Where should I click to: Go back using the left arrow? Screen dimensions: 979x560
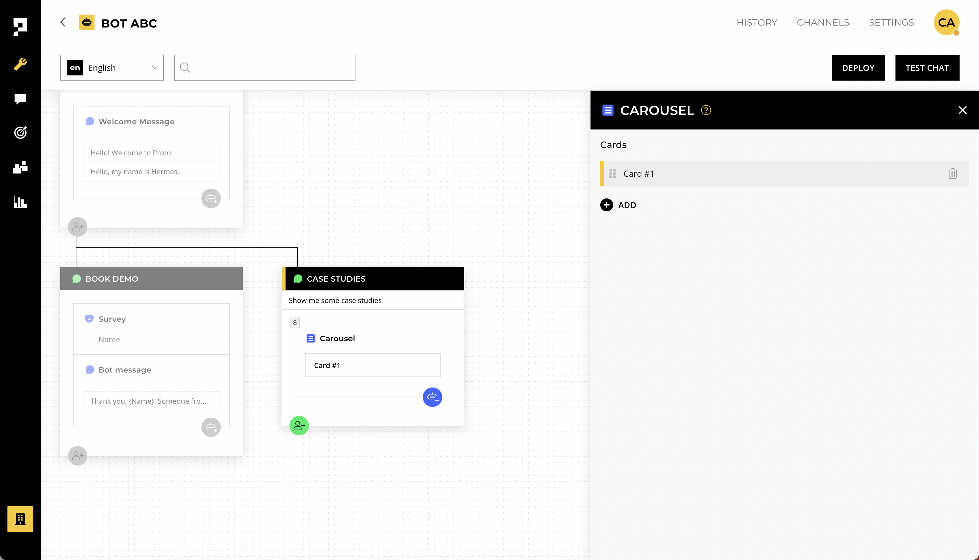65,22
